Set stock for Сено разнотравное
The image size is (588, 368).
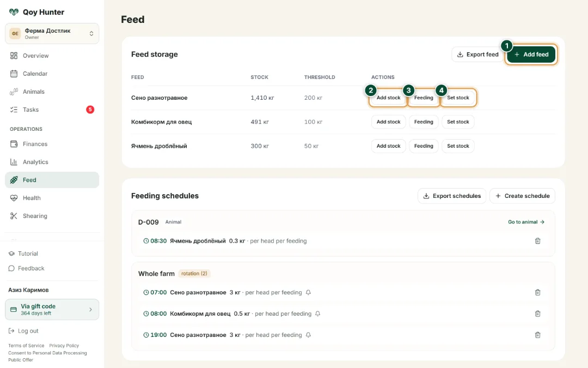pyautogui.click(x=458, y=98)
